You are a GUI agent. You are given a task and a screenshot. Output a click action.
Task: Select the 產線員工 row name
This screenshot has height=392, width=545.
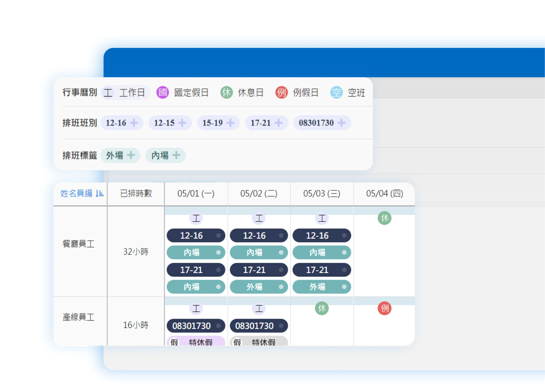tap(78, 317)
